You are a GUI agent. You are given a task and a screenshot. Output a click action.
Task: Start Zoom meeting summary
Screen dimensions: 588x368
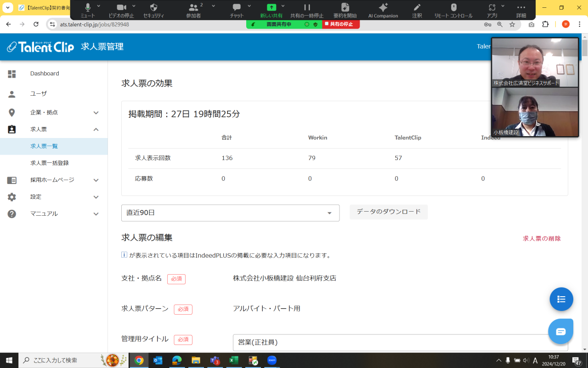pos(345,10)
